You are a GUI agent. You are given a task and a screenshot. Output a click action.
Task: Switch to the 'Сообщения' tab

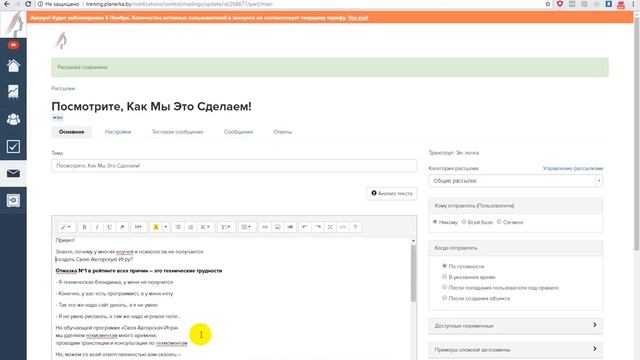(238, 132)
